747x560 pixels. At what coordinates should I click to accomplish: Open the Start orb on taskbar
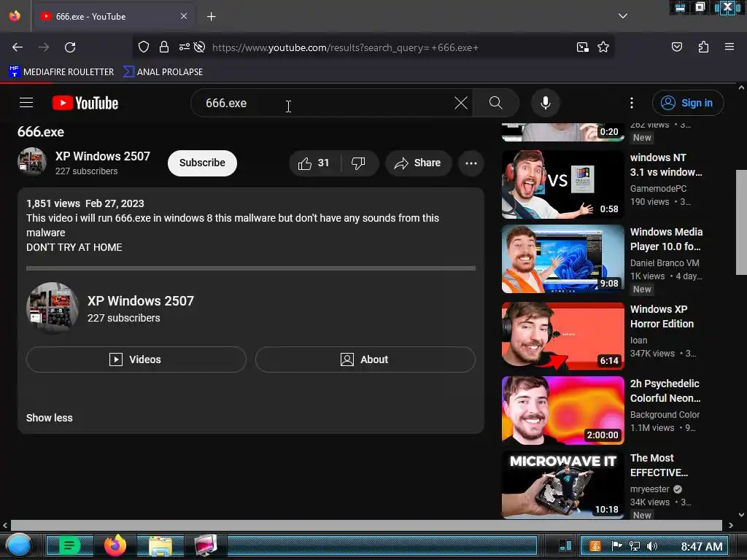19,545
